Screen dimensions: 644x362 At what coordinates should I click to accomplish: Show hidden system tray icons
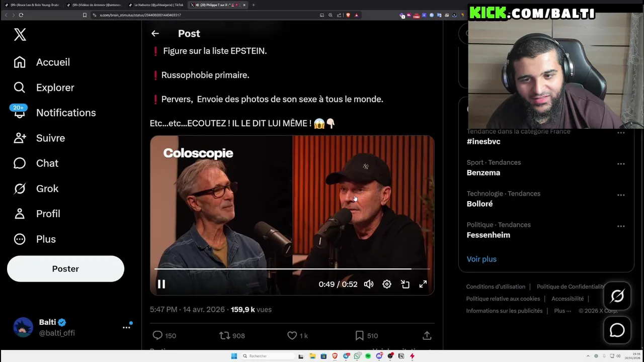pos(588,356)
